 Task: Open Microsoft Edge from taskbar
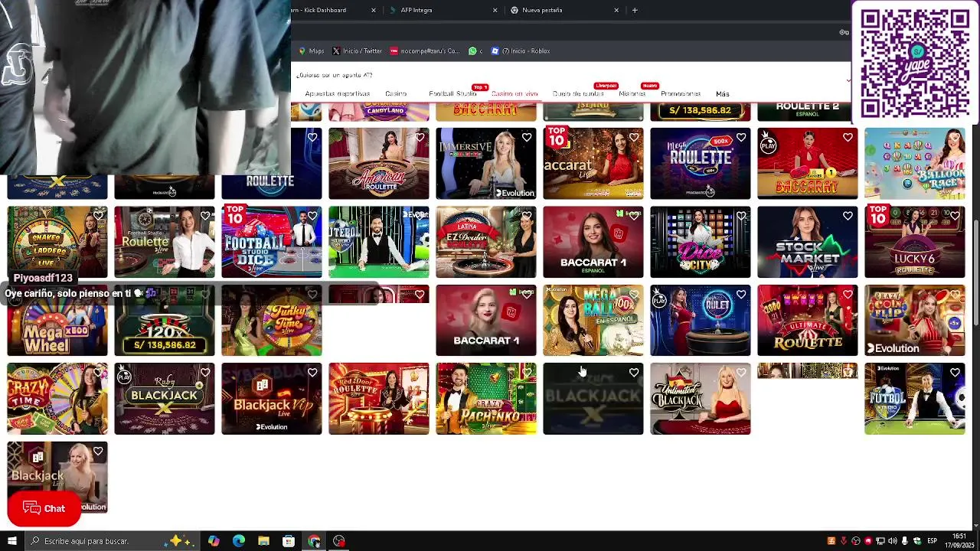(x=239, y=541)
